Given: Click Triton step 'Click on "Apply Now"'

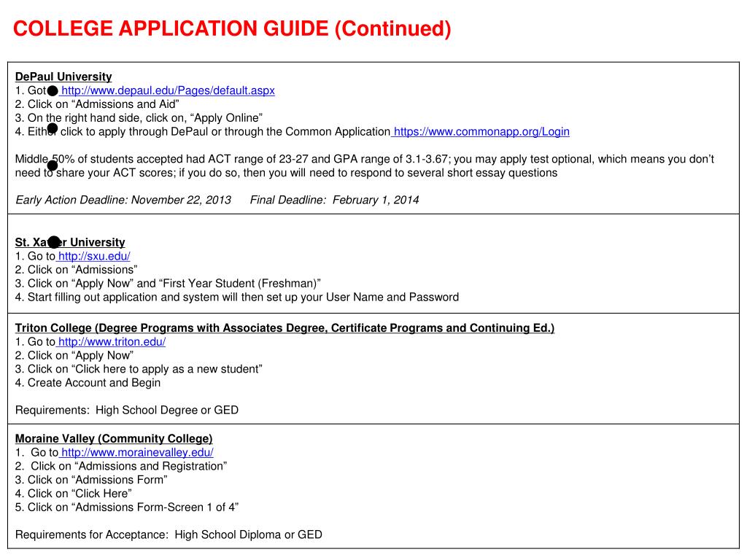Looking at the screenshot, I should point(74,356).
